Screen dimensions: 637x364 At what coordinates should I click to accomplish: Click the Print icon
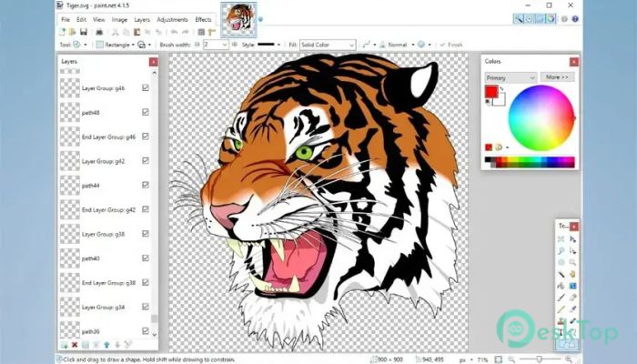click(x=99, y=32)
